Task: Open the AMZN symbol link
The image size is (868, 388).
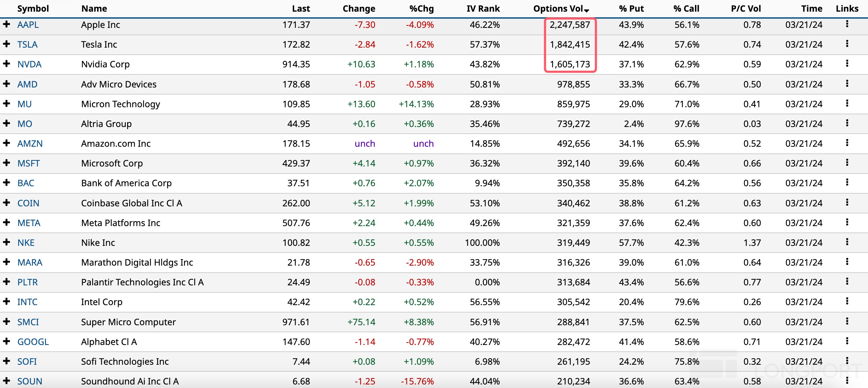Action: 30,144
